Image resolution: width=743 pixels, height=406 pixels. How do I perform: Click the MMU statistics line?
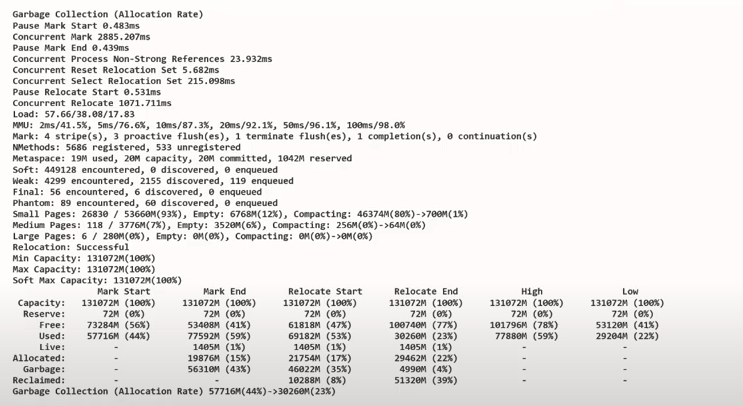point(208,125)
